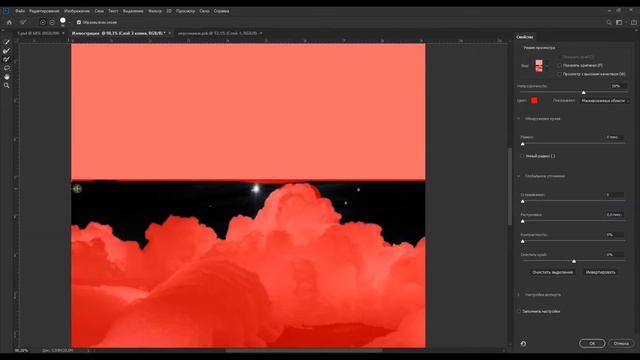Open the Слои menu

(x=99, y=11)
